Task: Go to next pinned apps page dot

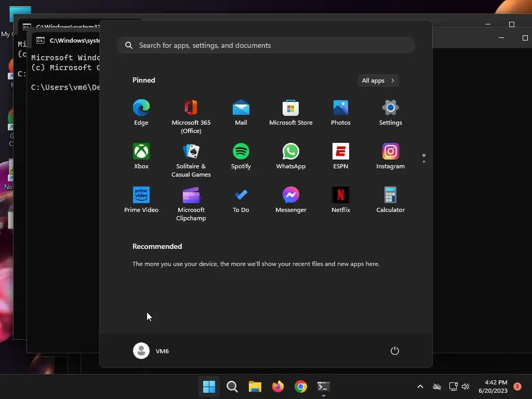Action: coord(424,162)
